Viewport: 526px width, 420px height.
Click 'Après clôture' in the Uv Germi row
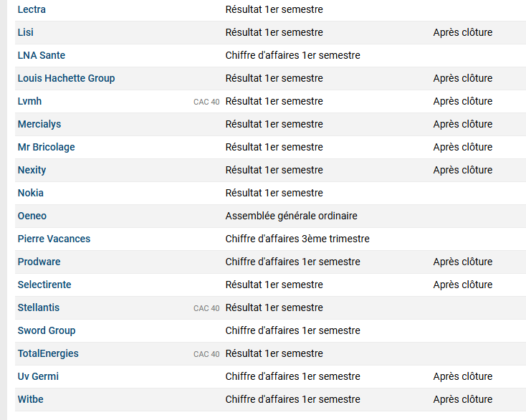coord(463,376)
